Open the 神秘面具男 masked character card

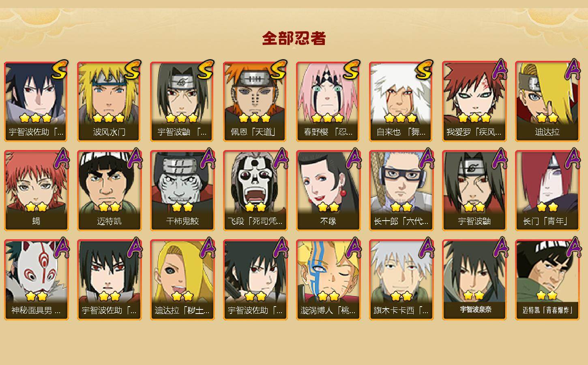coord(36,280)
